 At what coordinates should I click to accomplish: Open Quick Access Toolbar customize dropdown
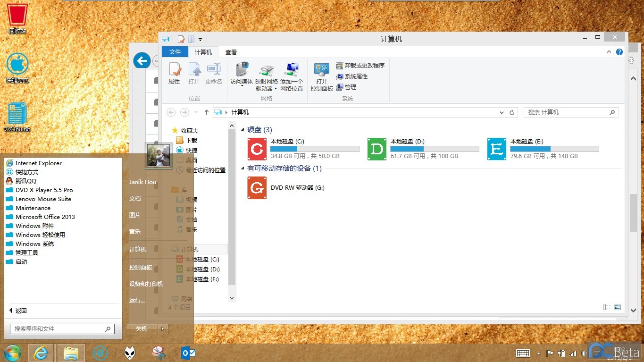[x=201, y=39]
